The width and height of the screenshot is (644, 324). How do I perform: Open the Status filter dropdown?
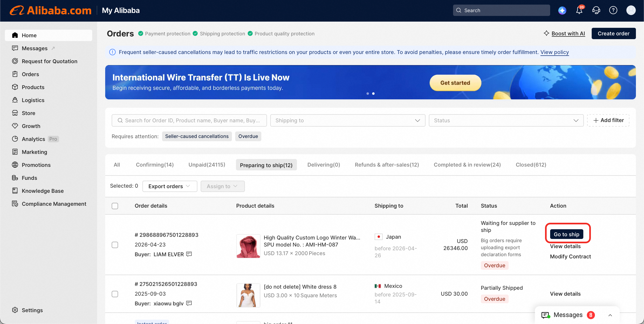[x=506, y=120]
